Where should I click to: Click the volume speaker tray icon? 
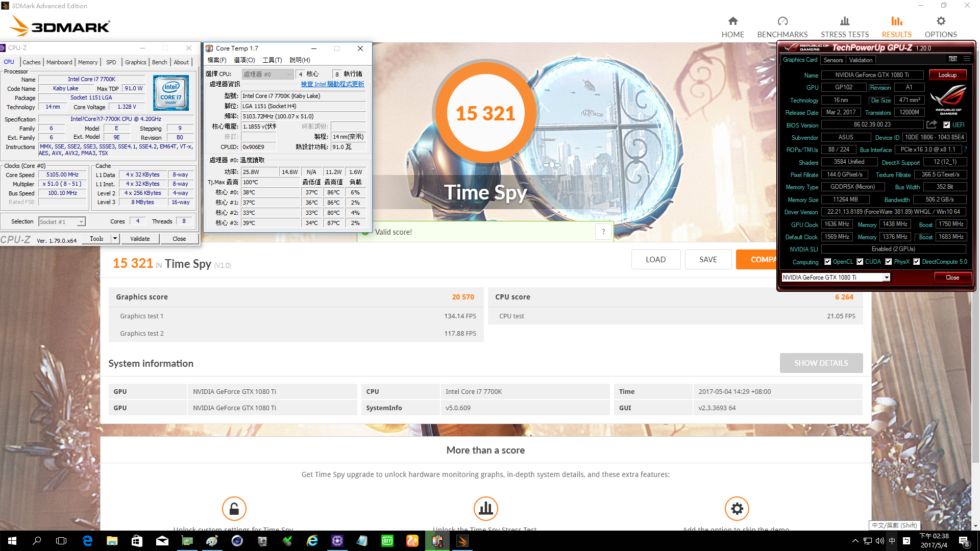tap(880, 541)
